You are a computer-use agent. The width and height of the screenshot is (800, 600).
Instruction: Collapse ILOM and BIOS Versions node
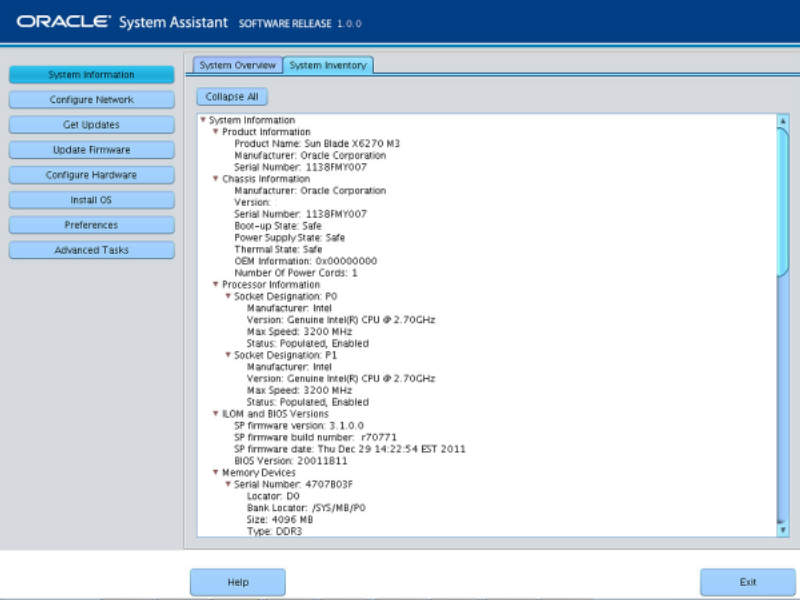point(215,414)
